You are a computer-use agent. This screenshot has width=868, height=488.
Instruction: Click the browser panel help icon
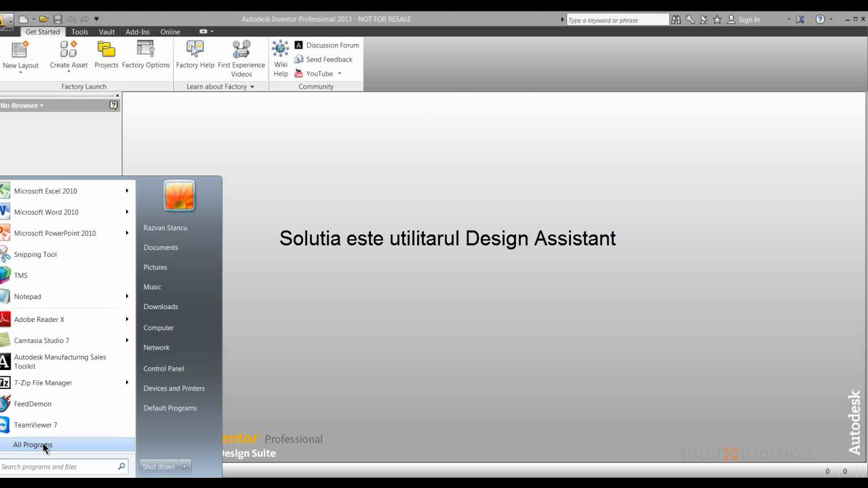(113, 105)
